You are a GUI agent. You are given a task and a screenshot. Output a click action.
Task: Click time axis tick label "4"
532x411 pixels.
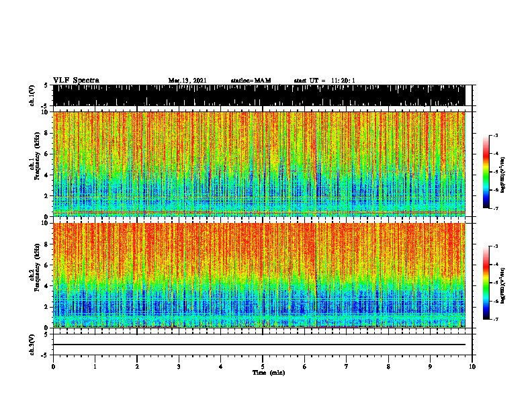(x=221, y=367)
